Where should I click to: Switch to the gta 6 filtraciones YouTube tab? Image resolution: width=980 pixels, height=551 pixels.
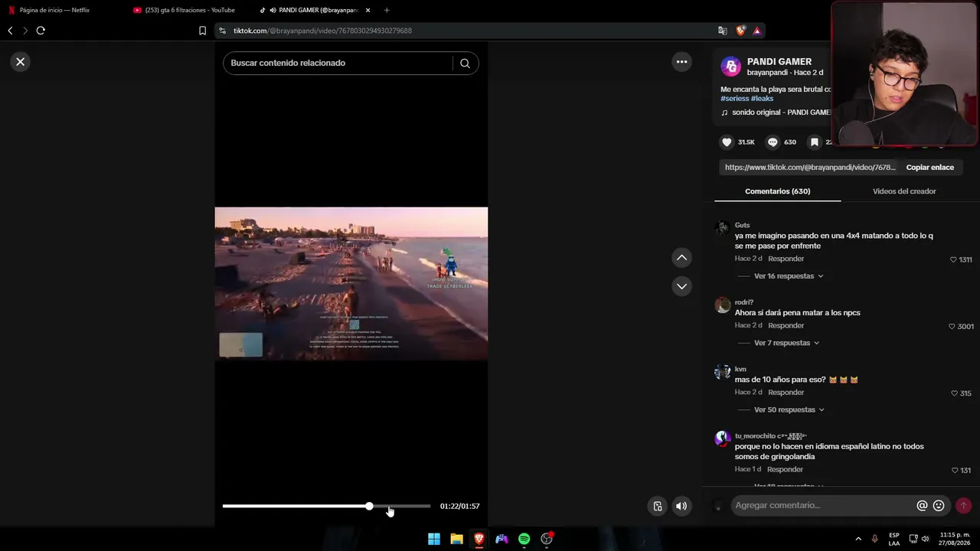coord(189,10)
